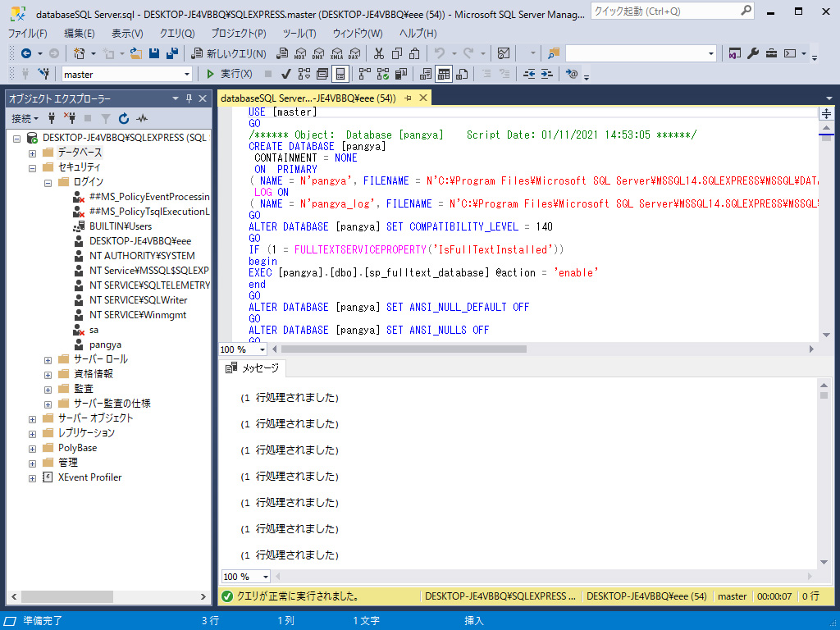Open the クエリ(Q) menu
Viewport: 840px width, 630px height.
[x=177, y=33]
